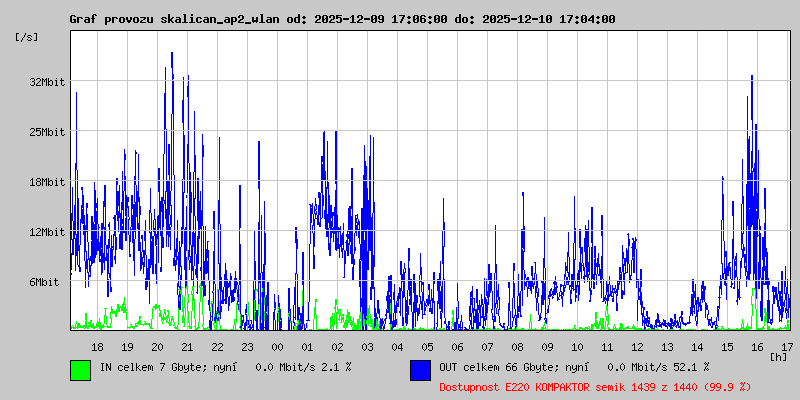Image resolution: width=800 pixels, height=400 pixels.
Task: Click the '18Mbit' y-axis label
Action: click(47, 182)
